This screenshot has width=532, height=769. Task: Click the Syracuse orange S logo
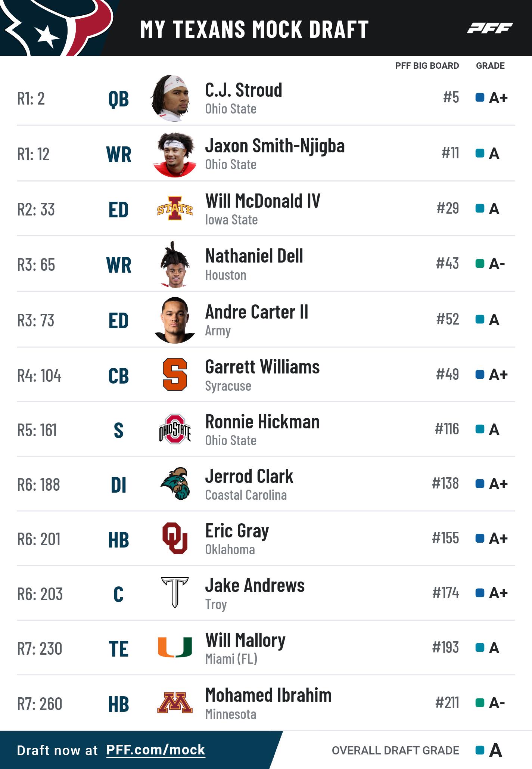175,375
